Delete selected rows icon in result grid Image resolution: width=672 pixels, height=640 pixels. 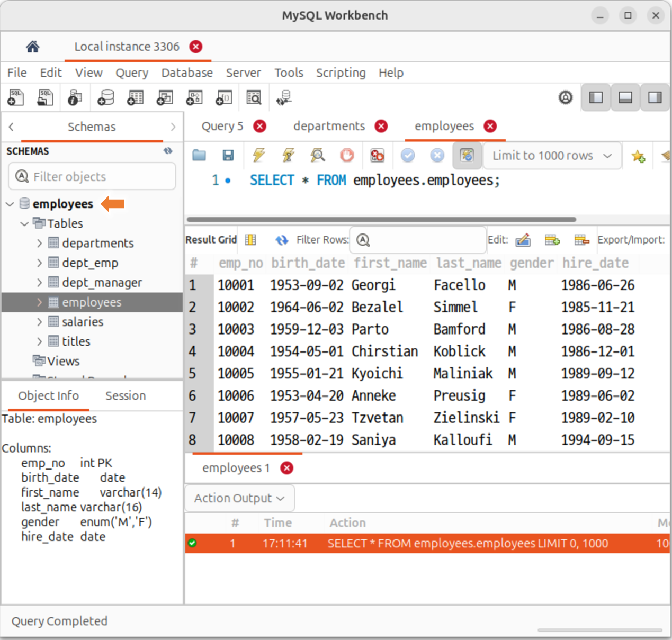[x=582, y=240]
